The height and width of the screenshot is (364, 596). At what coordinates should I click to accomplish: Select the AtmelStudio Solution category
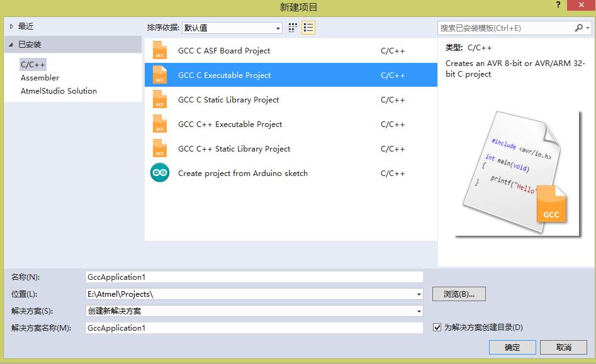pyautogui.click(x=59, y=91)
